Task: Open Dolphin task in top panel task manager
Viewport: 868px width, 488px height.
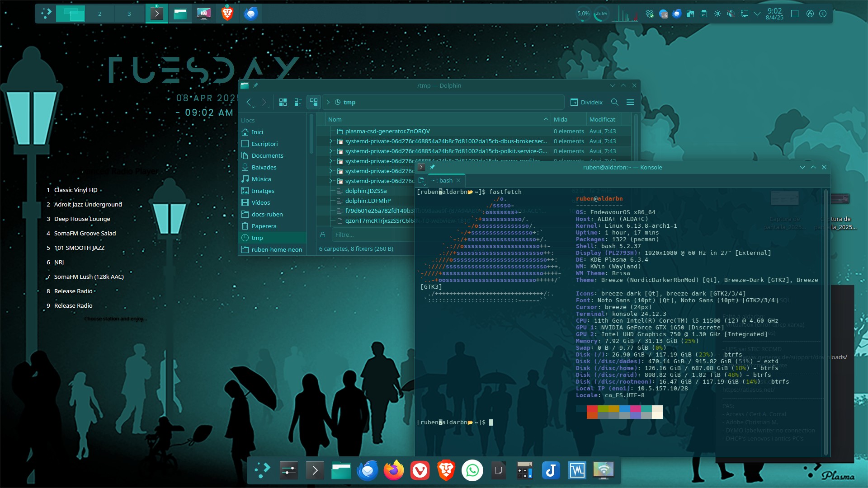Action: (180, 14)
